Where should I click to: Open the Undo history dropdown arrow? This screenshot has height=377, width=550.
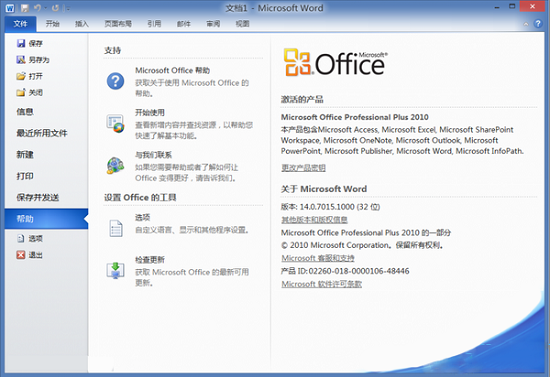pyautogui.click(x=45, y=8)
